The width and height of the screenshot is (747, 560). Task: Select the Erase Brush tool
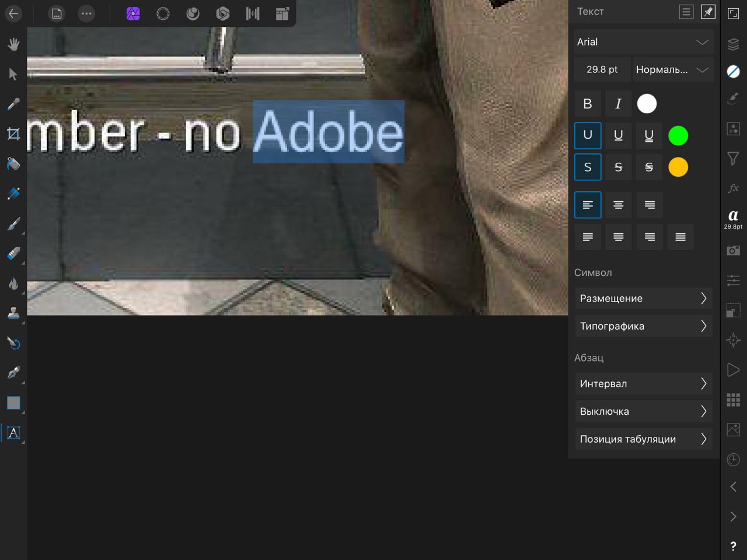13,253
